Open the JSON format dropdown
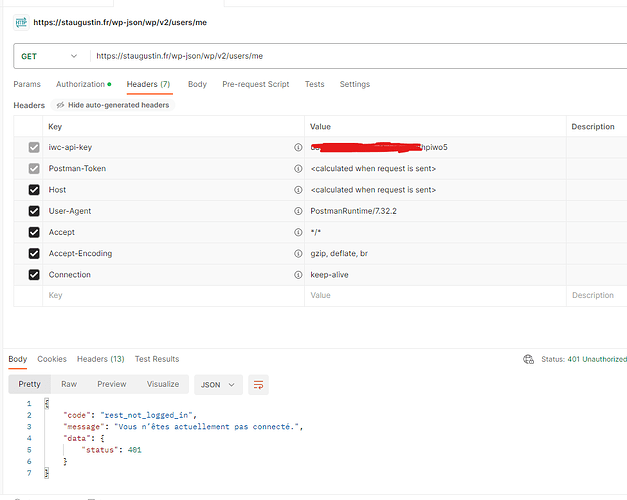Viewport: 627px width, 500px height. pyautogui.click(x=220, y=384)
